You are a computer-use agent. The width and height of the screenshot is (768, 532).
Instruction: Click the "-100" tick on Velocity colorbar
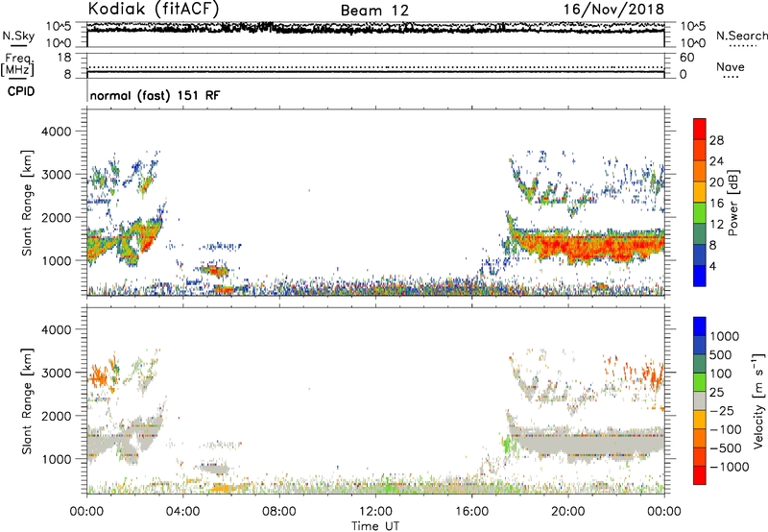[726, 429]
